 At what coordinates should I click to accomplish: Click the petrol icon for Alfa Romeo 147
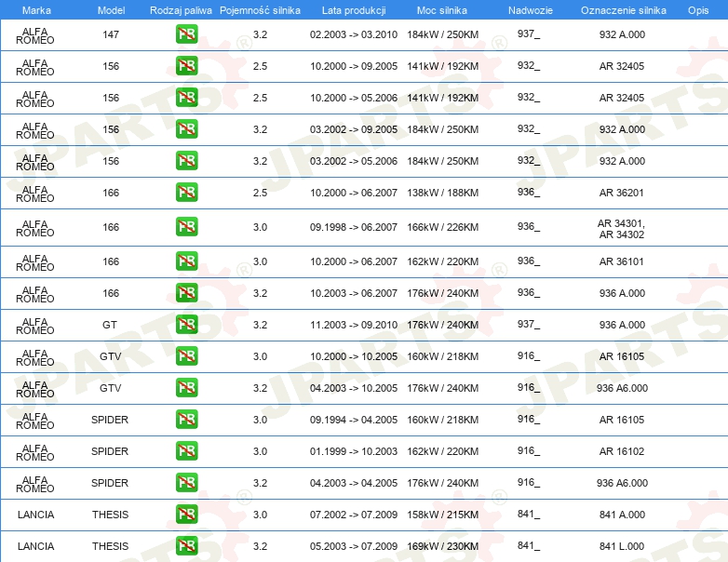pyautogui.click(x=186, y=34)
